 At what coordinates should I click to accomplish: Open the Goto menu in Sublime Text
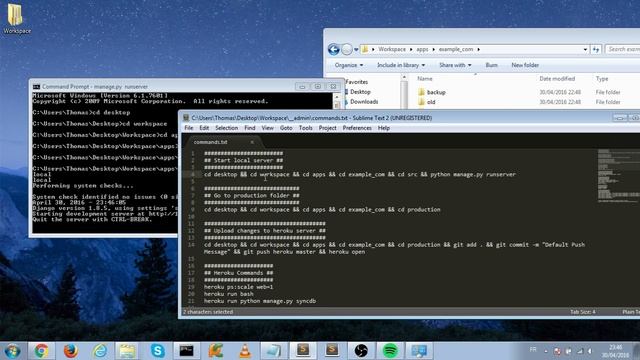286,128
